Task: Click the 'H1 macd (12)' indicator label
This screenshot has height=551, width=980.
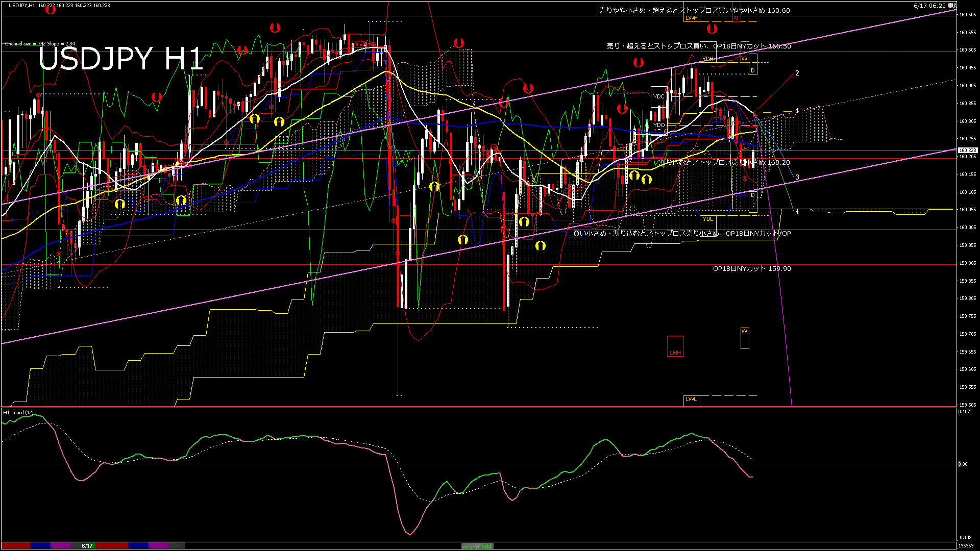Action: [x=18, y=412]
